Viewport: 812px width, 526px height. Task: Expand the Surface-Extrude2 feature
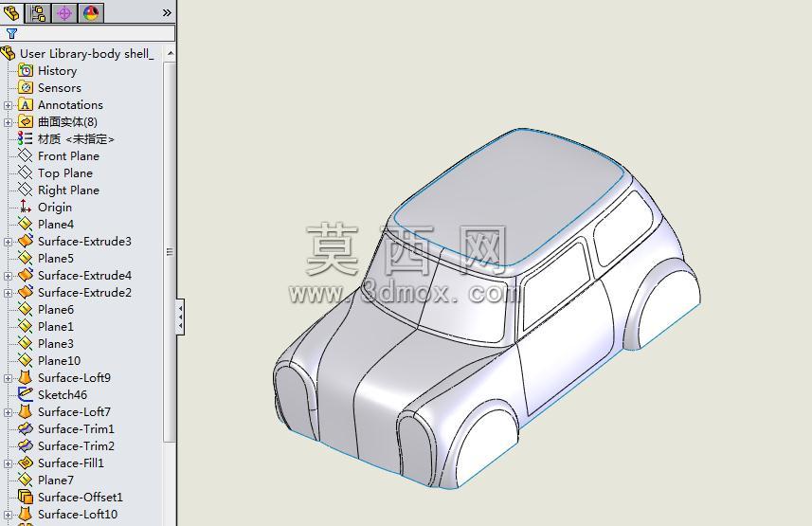point(8,293)
